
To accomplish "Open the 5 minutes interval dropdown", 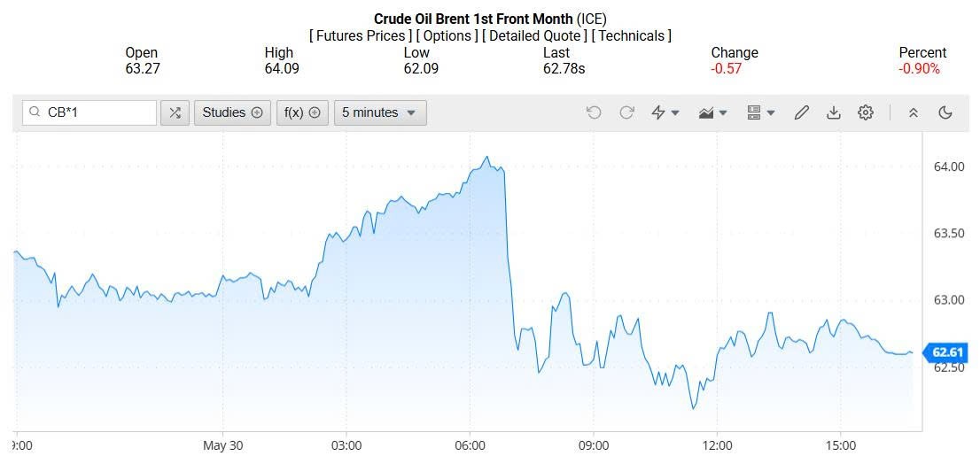I will coord(379,112).
